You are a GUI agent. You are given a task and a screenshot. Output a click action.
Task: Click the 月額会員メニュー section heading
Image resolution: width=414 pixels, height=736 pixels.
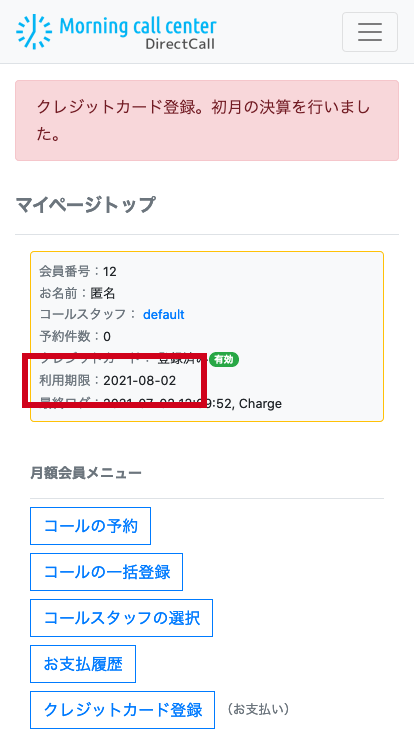point(86,473)
